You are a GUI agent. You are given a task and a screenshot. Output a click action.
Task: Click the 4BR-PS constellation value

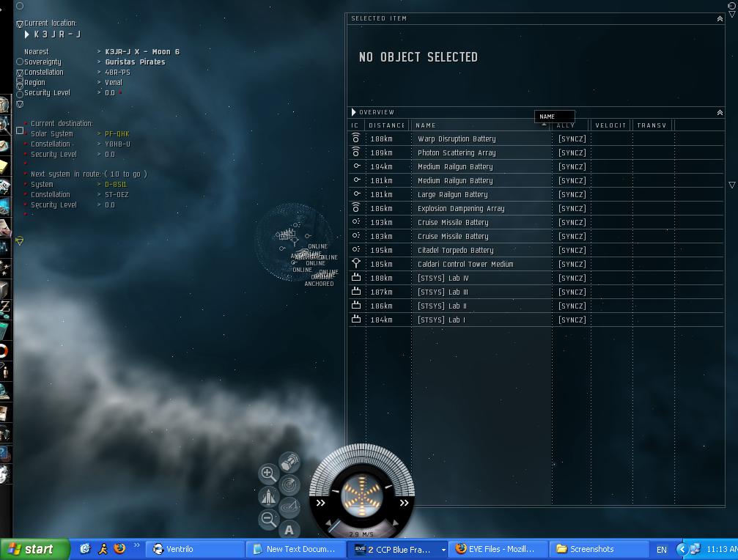[x=118, y=73]
